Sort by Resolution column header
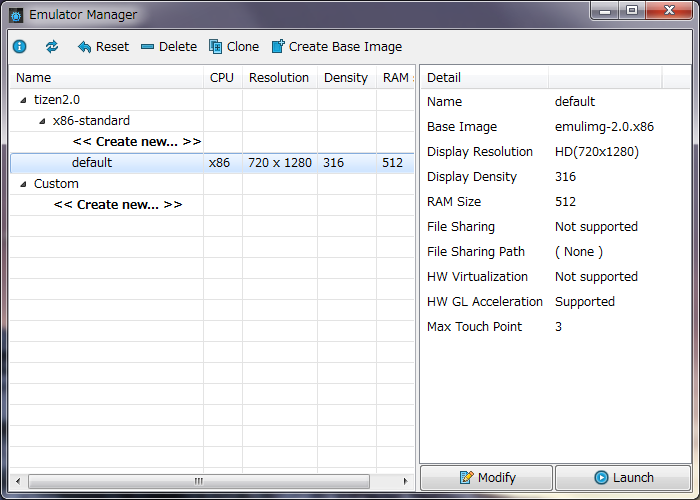This screenshot has height=500, width=700. [280, 78]
